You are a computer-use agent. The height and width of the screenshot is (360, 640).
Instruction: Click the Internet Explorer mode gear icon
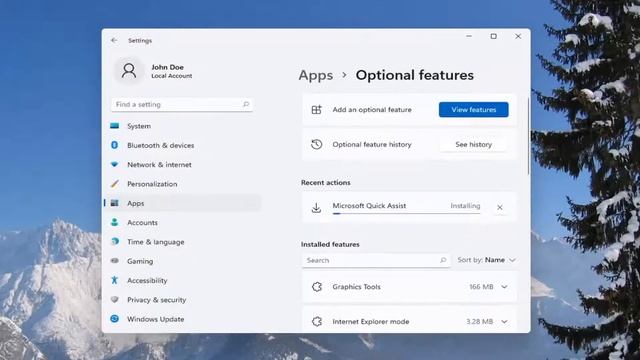[317, 321]
